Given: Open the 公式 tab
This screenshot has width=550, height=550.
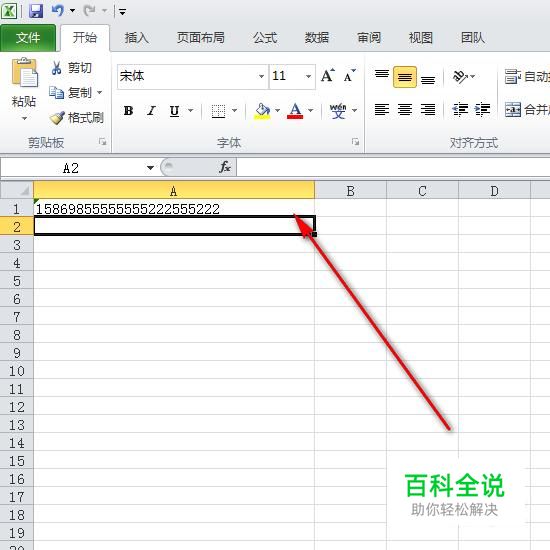Looking at the screenshot, I should click(x=265, y=38).
